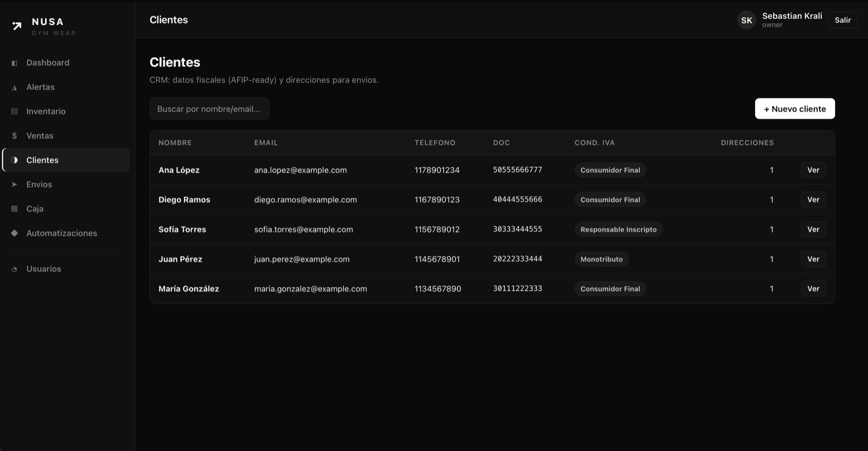
Task: Click Ver for Ana López
Action: [813, 170]
